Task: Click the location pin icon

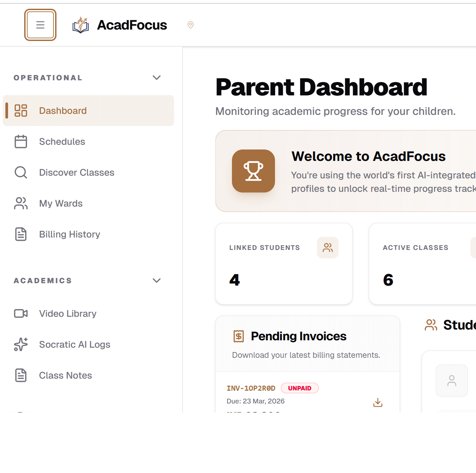Action: 190,25
